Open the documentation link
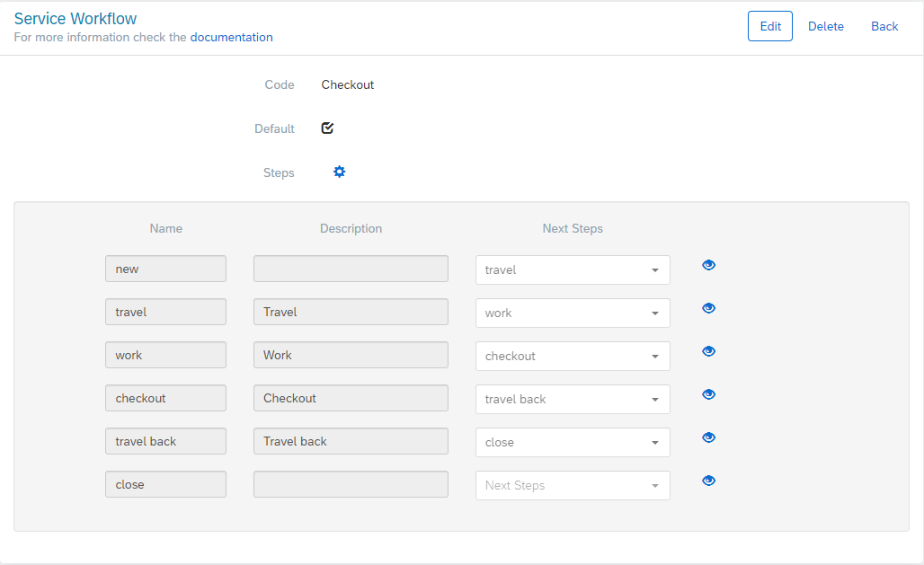This screenshot has width=924, height=565. click(x=231, y=37)
